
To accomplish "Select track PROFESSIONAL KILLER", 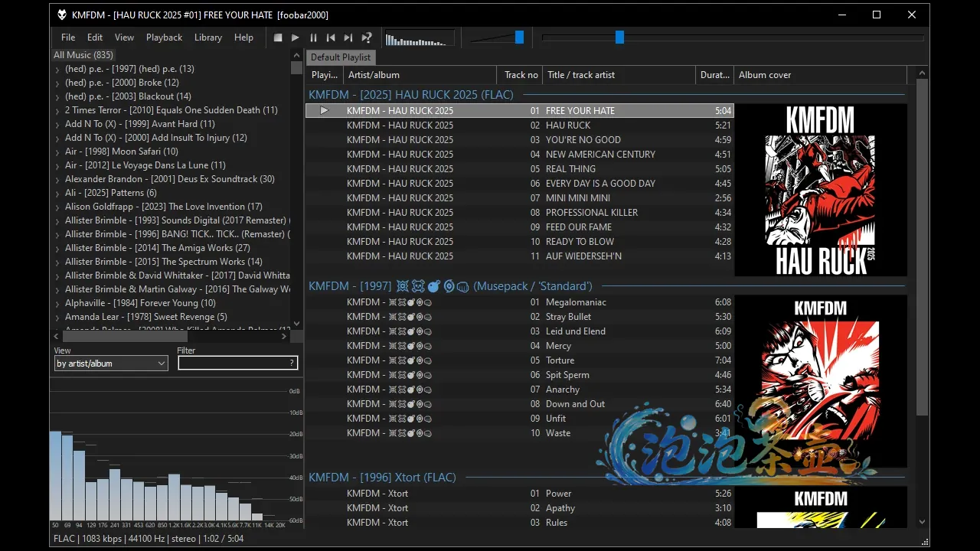I will [x=520, y=212].
